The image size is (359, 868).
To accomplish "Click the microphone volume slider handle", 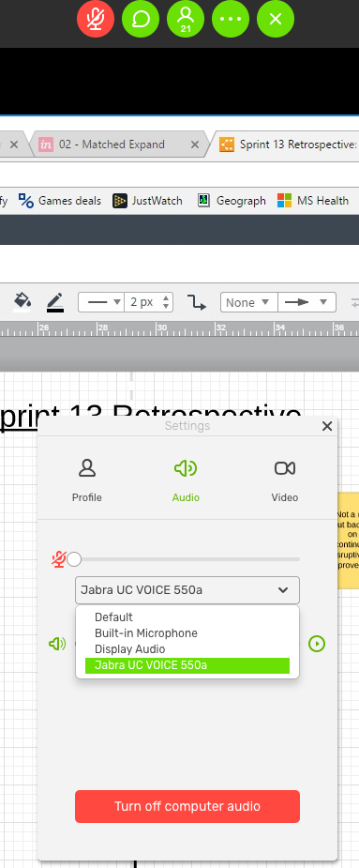I will pyautogui.click(x=74, y=559).
